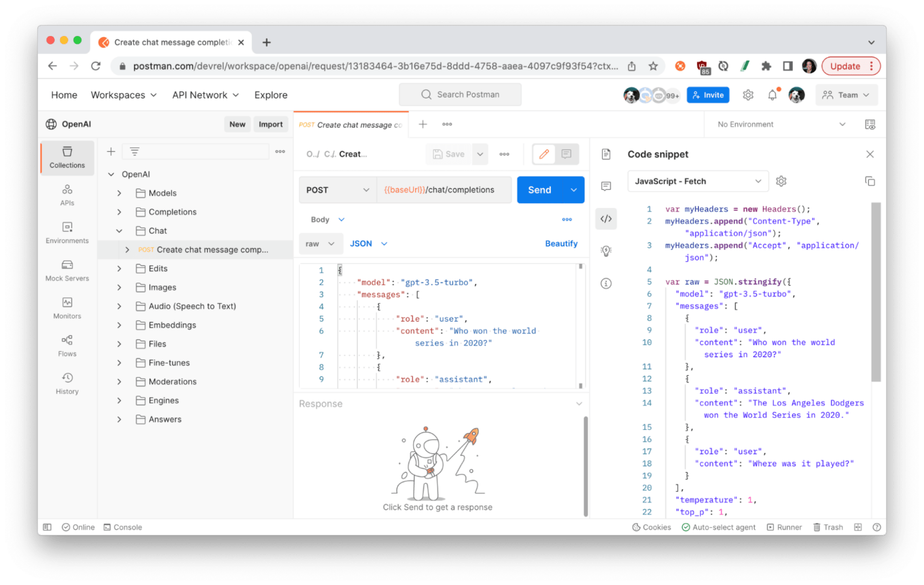This screenshot has width=924, height=585.
Task: Go to Home
Action: pyautogui.click(x=64, y=95)
